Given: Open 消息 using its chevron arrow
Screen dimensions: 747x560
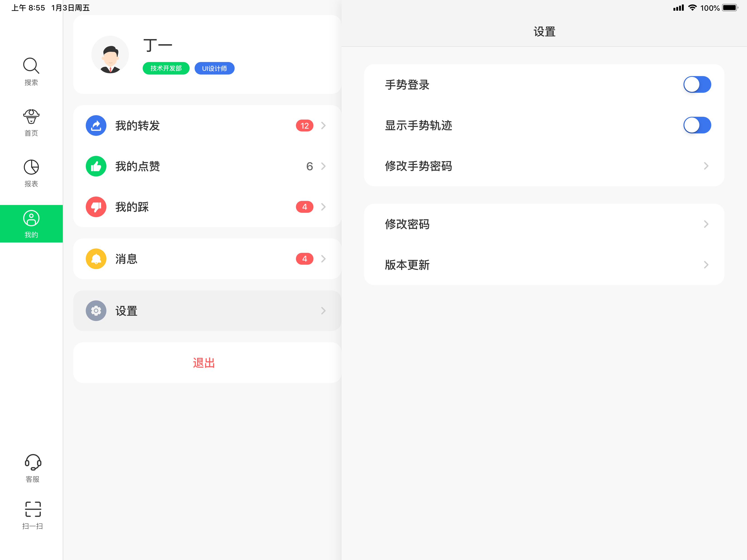Looking at the screenshot, I should (x=323, y=259).
